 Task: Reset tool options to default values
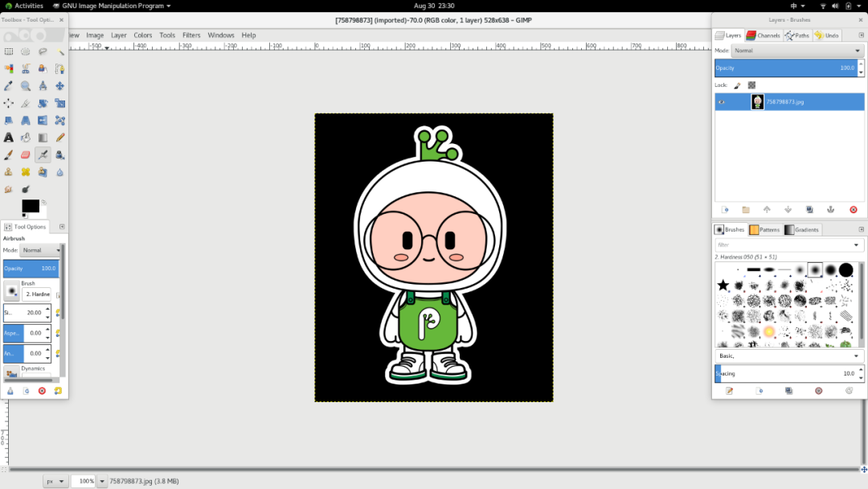click(58, 391)
